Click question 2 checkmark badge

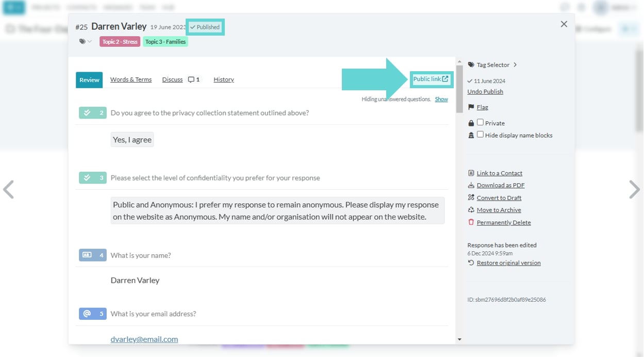coord(93,112)
